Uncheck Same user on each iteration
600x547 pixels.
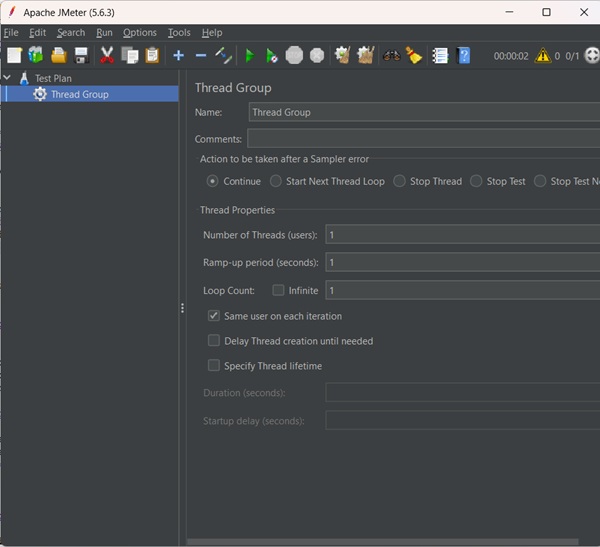point(214,316)
